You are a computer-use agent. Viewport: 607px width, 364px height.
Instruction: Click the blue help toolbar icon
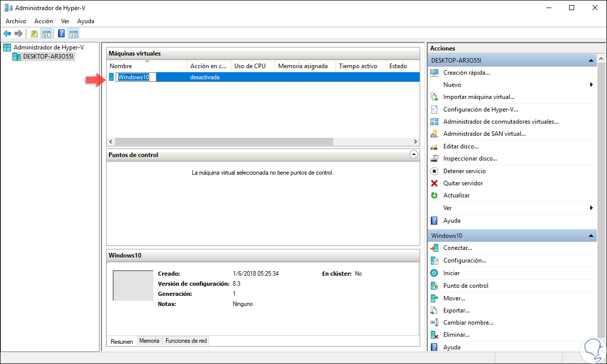pos(61,34)
